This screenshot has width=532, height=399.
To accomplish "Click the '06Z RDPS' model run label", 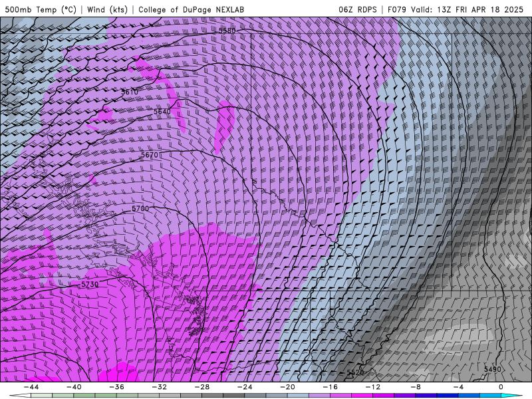I will pyautogui.click(x=358, y=9).
